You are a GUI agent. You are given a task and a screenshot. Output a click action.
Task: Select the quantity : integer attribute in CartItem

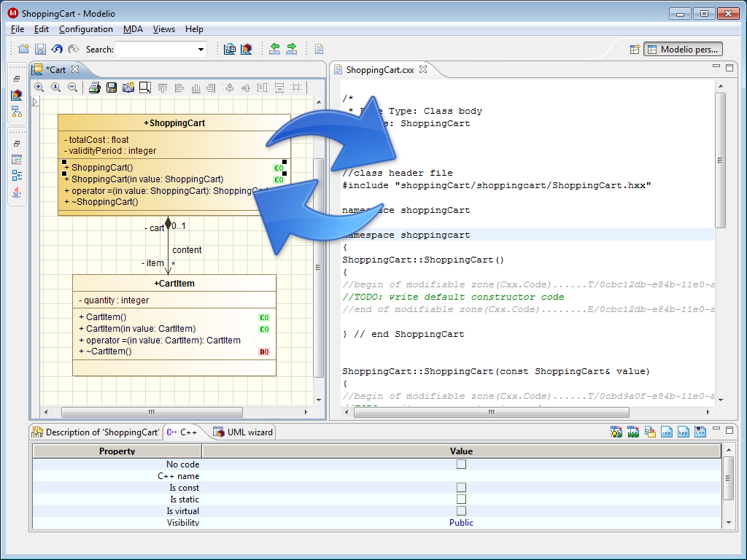click(x=113, y=300)
